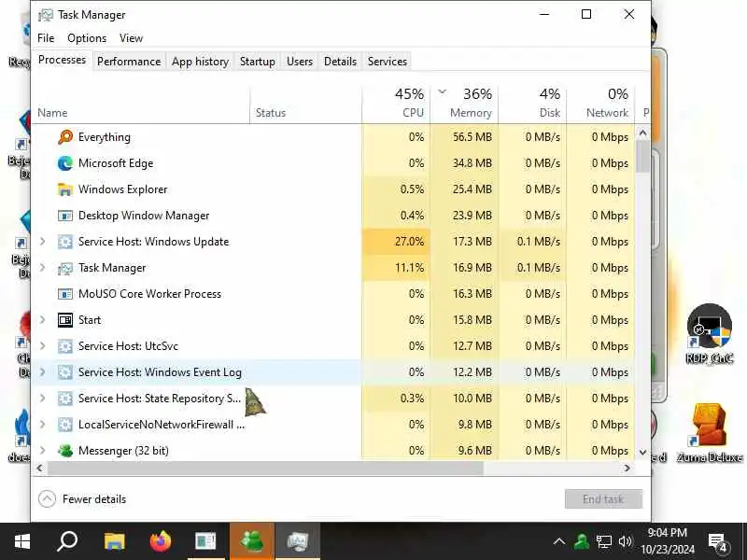Sort by the Disk column header

pos(532,104)
